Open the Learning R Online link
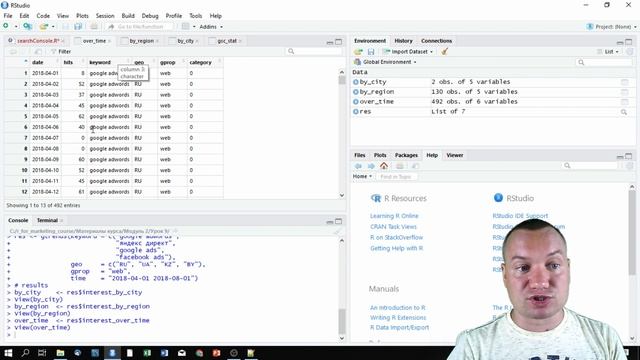The width and height of the screenshot is (640, 360). coord(394,216)
